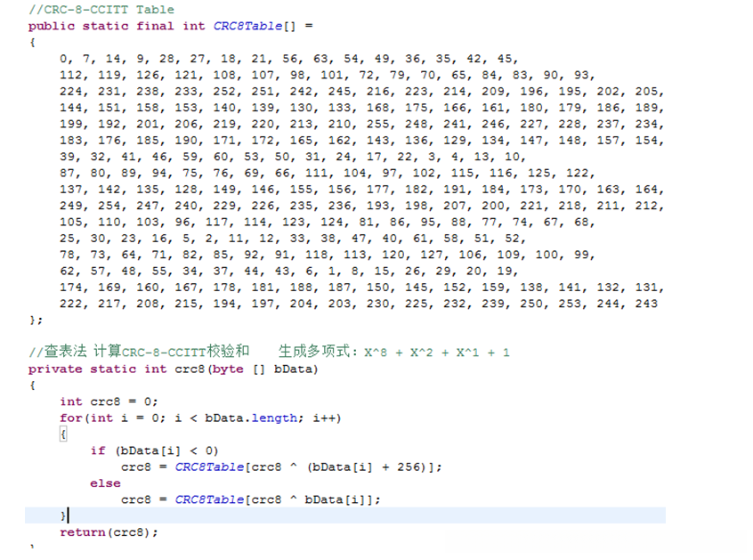Image resolution: width=753 pixels, height=560 pixels.
Task: Click the table value 234
Action: [x=646, y=124]
